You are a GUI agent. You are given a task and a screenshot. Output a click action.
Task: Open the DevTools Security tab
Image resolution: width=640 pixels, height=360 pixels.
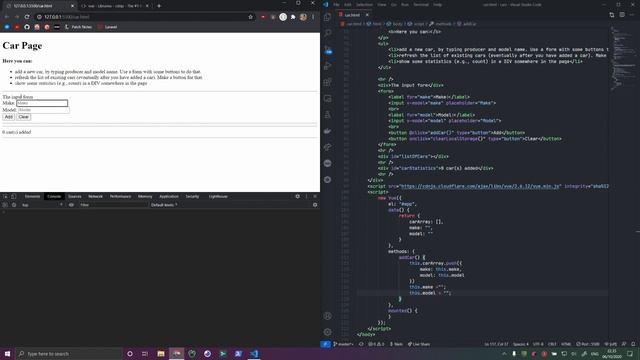point(192,196)
